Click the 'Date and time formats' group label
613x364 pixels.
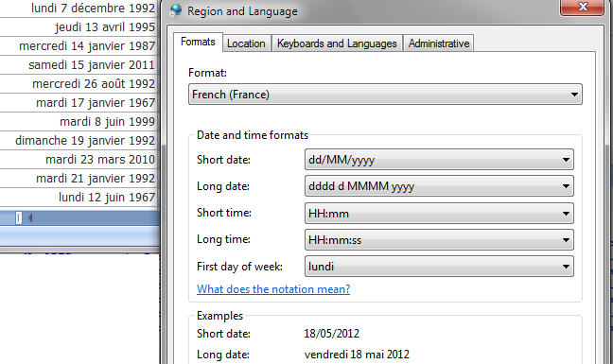click(253, 135)
